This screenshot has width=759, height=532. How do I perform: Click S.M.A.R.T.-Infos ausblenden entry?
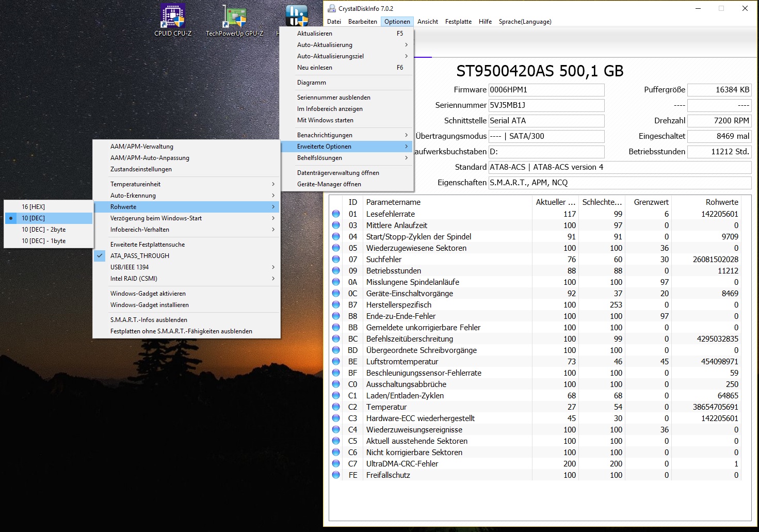point(186,320)
